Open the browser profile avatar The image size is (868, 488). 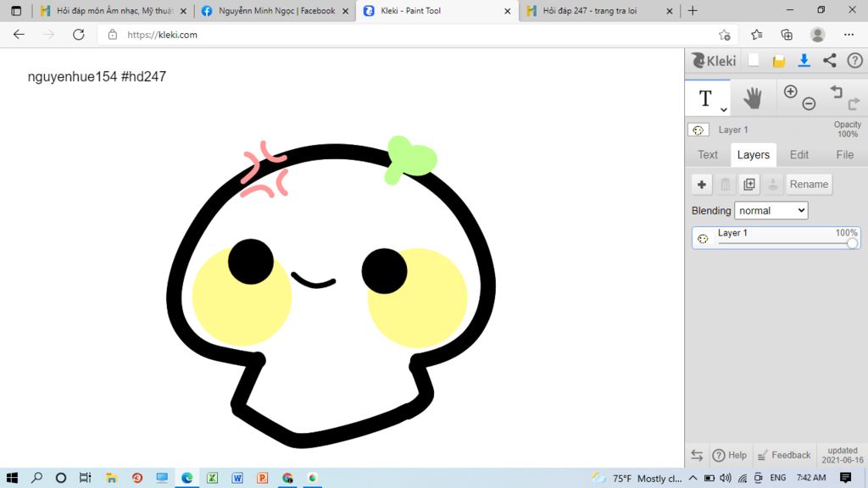click(817, 34)
